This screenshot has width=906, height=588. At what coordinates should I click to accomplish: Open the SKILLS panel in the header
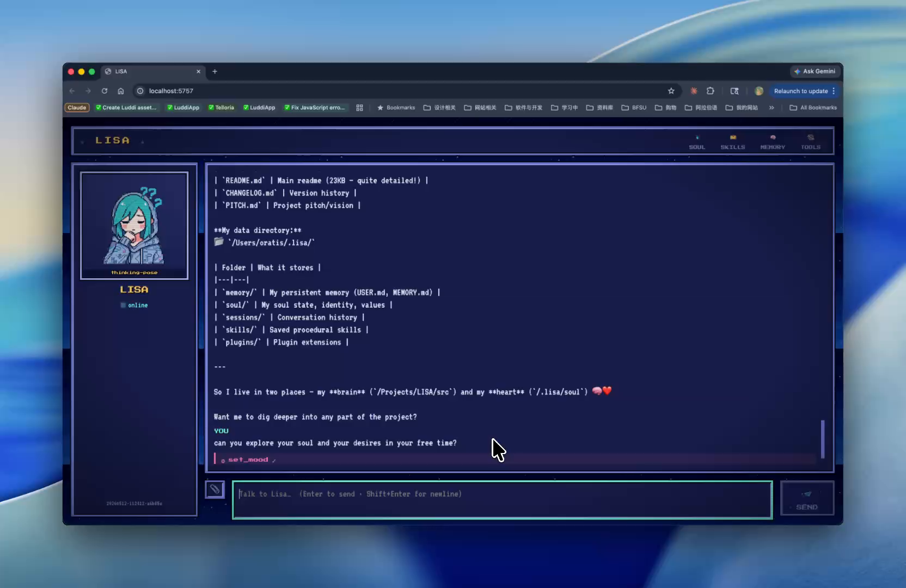[732, 142]
